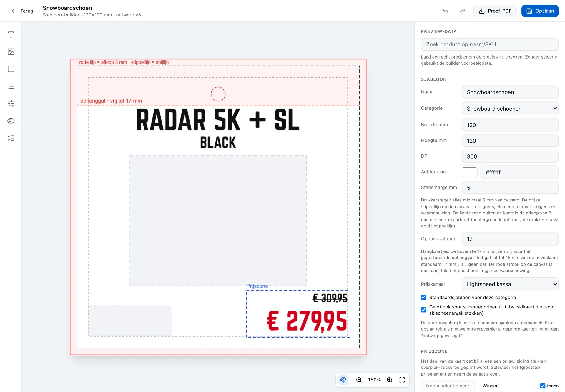
Task: Select the Rectangle shape tool
Action: tap(11, 69)
